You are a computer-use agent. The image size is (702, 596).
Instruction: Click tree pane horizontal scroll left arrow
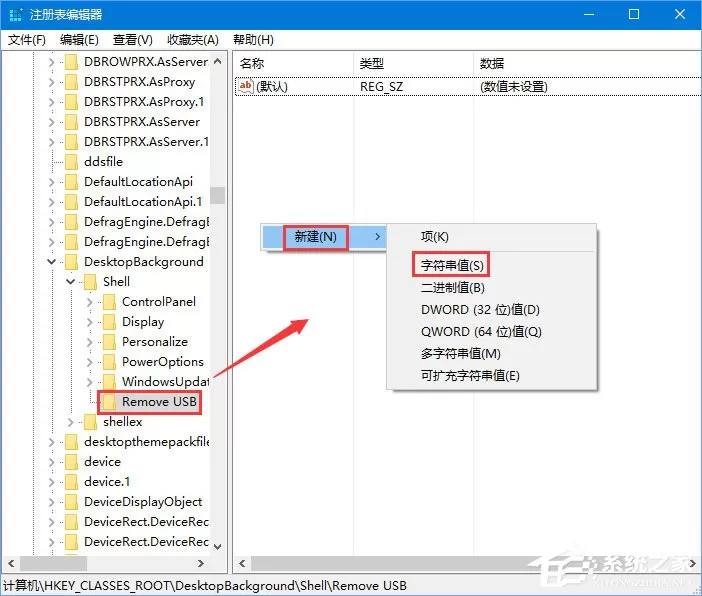click(x=12, y=563)
